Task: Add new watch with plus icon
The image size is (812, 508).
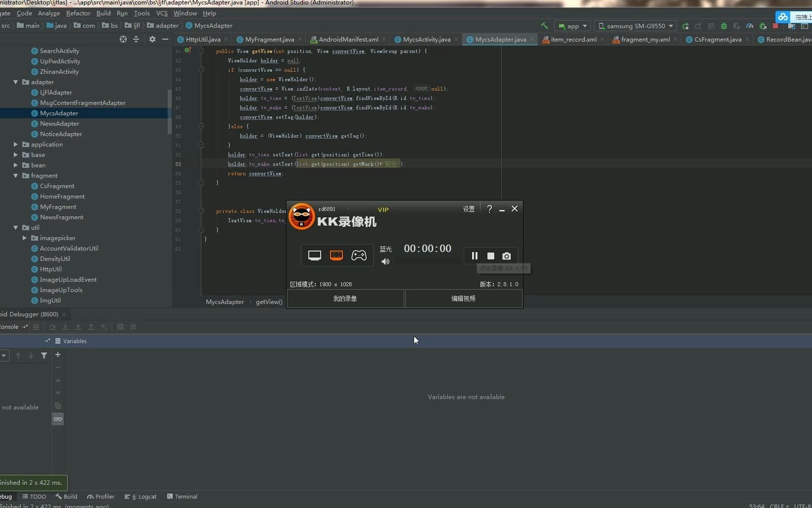Action: tap(58, 355)
